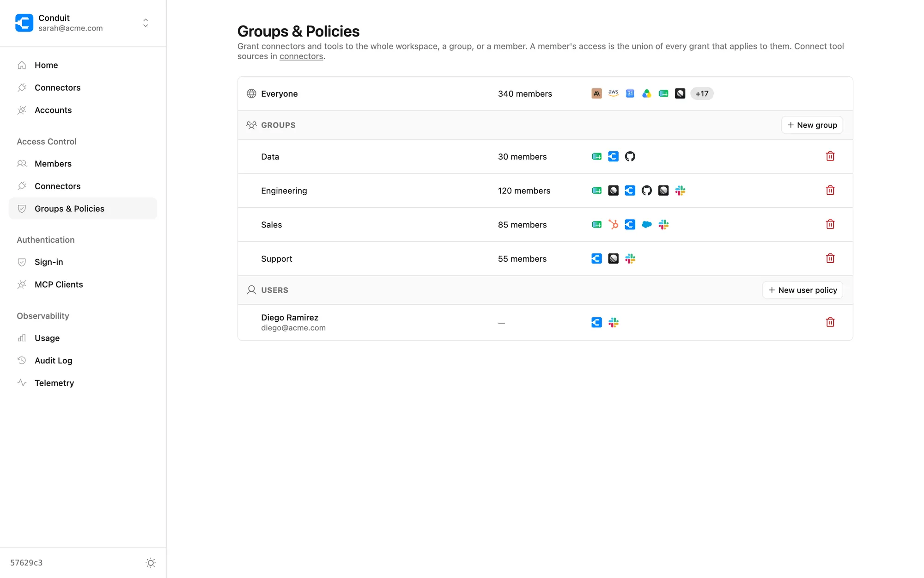This screenshot has width=924, height=578.
Task: Open Connectors under Access Control
Action: click(83, 186)
